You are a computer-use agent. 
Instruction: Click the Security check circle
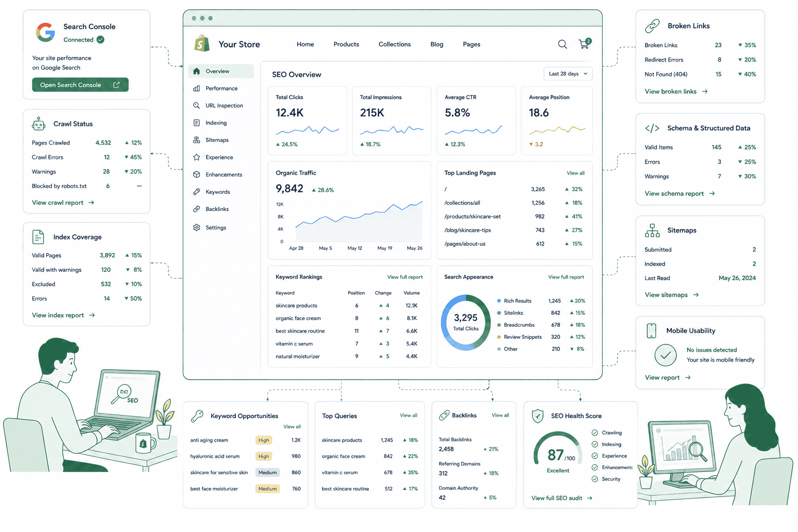[595, 479]
